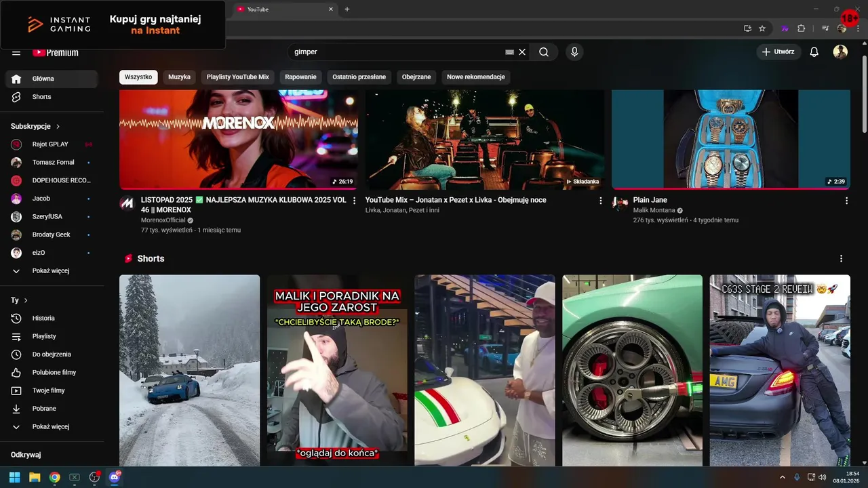Image resolution: width=868 pixels, height=488 pixels.
Task: Select the Playlisty YouTube Mix chip
Action: point(237,77)
